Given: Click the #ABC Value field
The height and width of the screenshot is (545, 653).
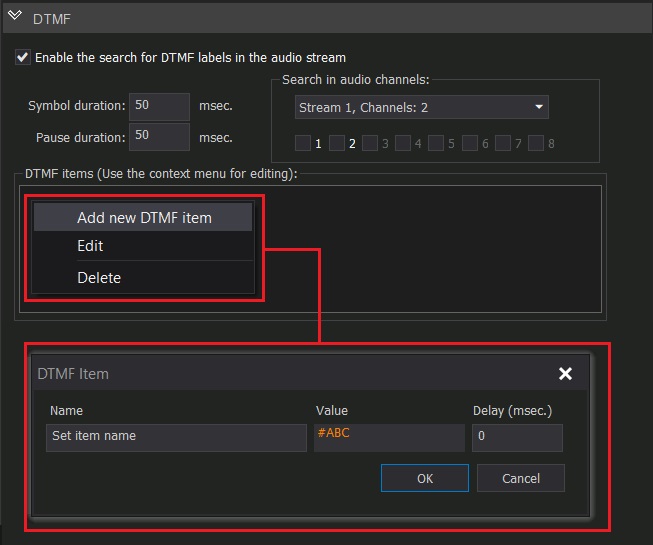Looking at the screenshot, I should [389, 438].
